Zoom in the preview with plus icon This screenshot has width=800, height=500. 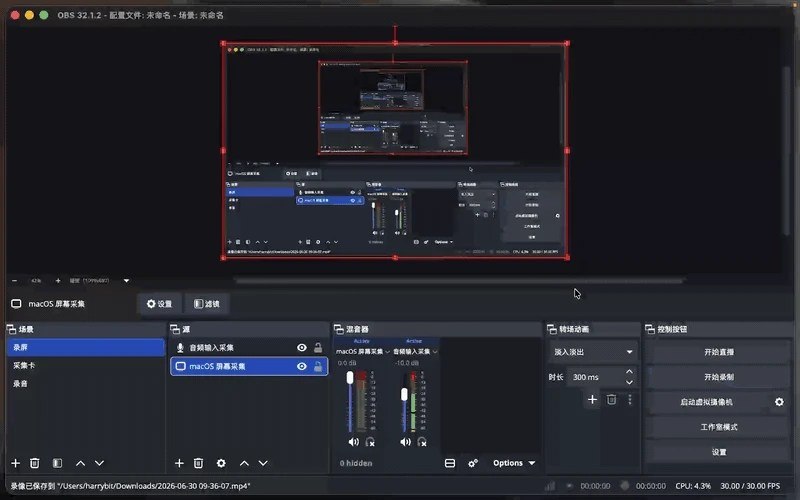click(x=58, y=281)
